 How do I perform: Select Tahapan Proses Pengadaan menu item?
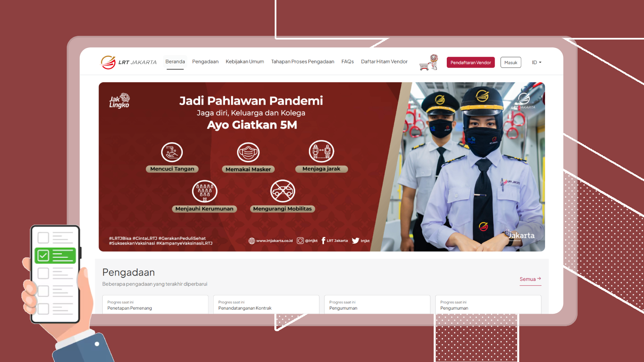[303, 62]
